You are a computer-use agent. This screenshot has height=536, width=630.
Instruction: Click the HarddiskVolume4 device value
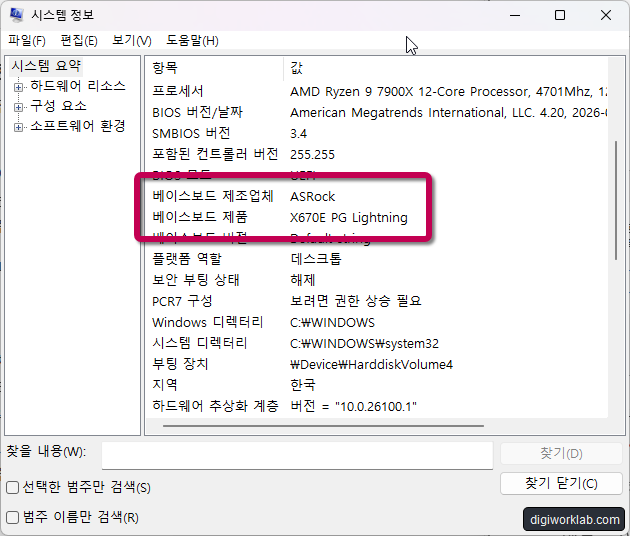371,364
